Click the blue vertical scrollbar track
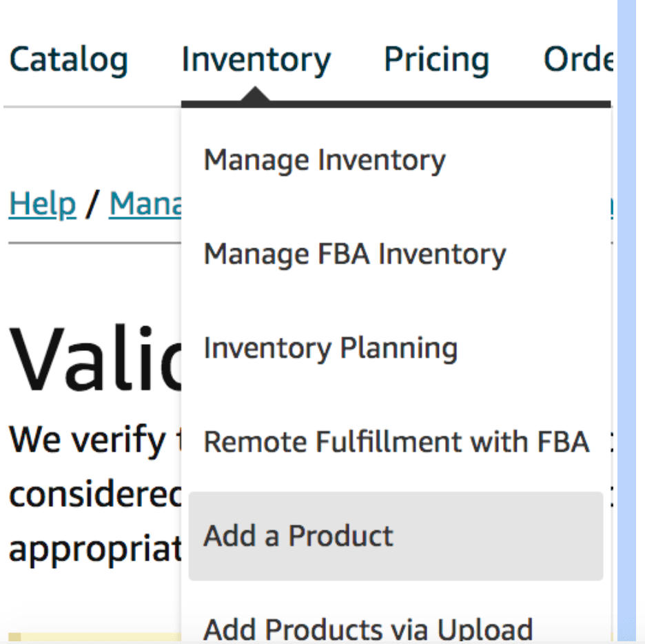The image size is (645, 644). [x=626, y=321]
